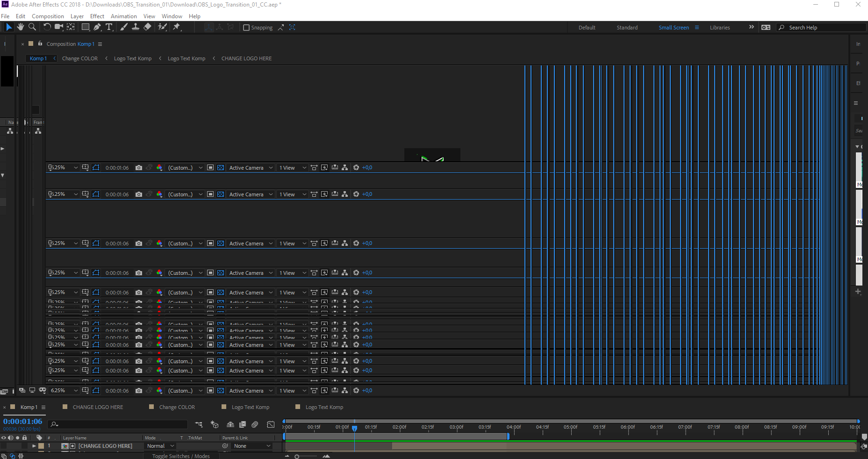The height and width of the screenshot is (459, 868).
Task: Select the Selection (arrow) tool
Action: click(9, 27)
